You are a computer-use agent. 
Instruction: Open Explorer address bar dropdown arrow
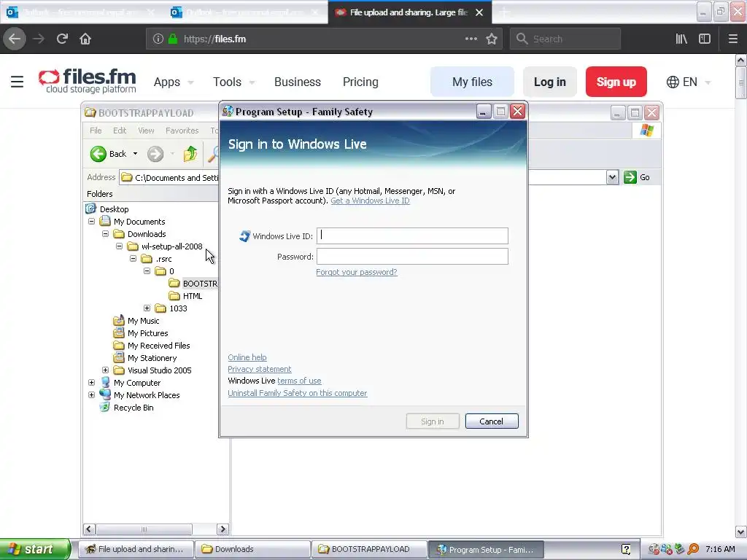point(612,177)
